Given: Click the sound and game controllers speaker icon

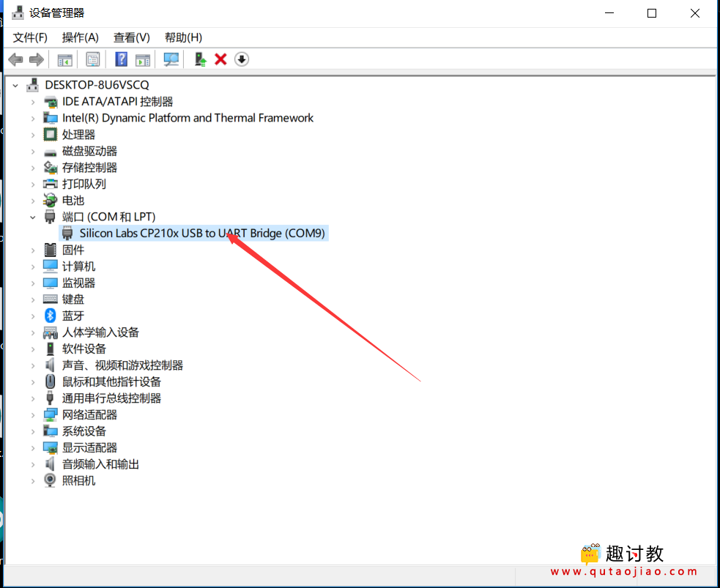Looking at the screenshot, I should coord(50,365).
